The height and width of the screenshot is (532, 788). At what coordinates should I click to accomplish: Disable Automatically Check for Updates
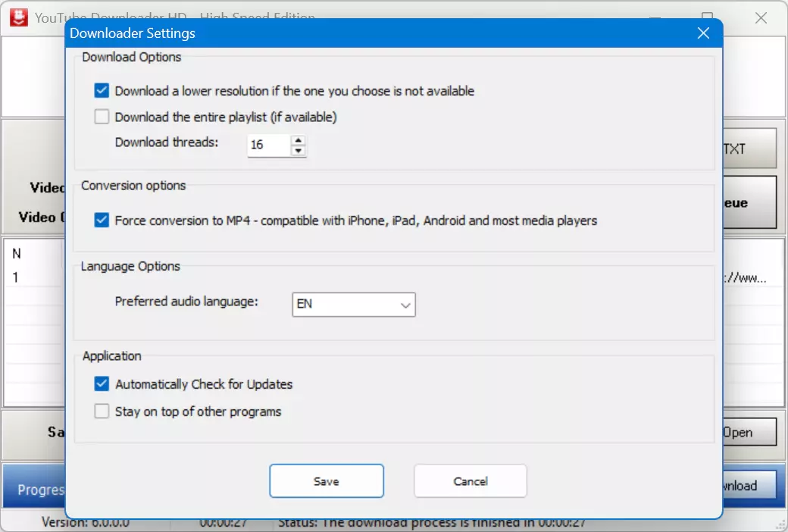tap(102, 383)
